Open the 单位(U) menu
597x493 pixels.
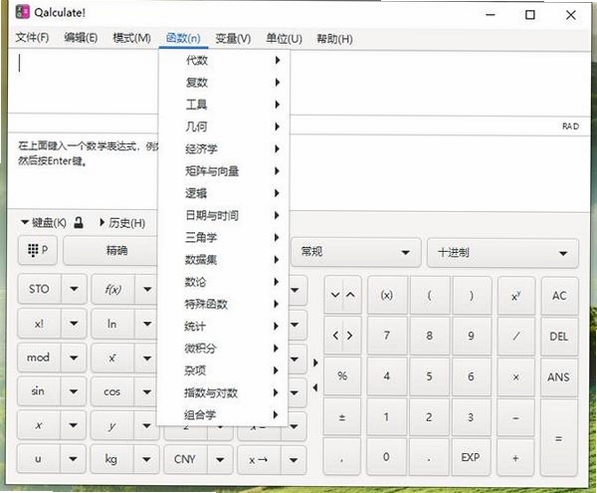pos(284,38)
